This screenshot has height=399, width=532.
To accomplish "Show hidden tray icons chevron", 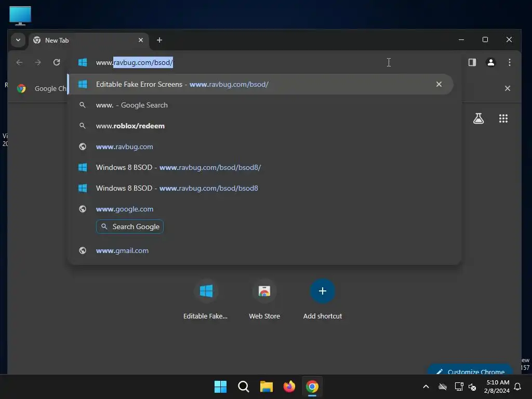I will pyautogui.click(x=426, y=387).
